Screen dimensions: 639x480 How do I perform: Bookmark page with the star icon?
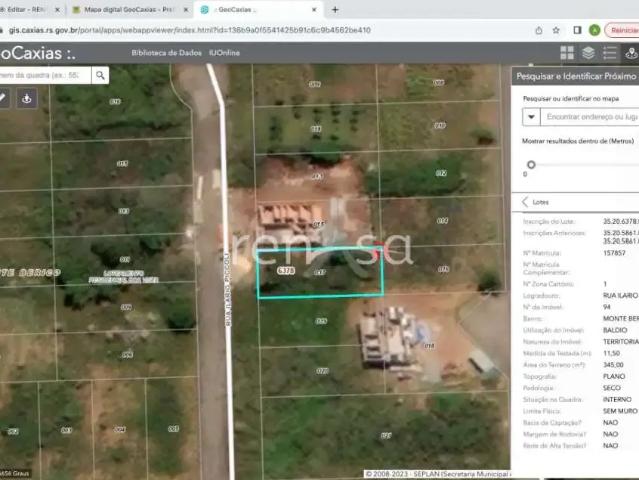tap(558, 30)
